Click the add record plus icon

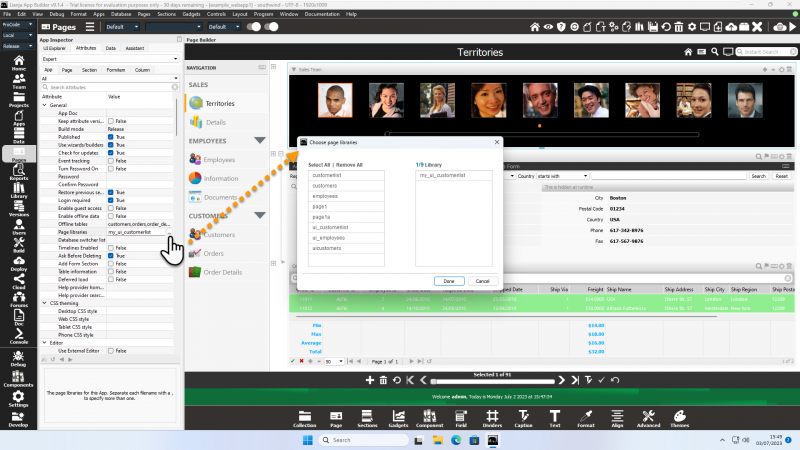pos(370,380)
